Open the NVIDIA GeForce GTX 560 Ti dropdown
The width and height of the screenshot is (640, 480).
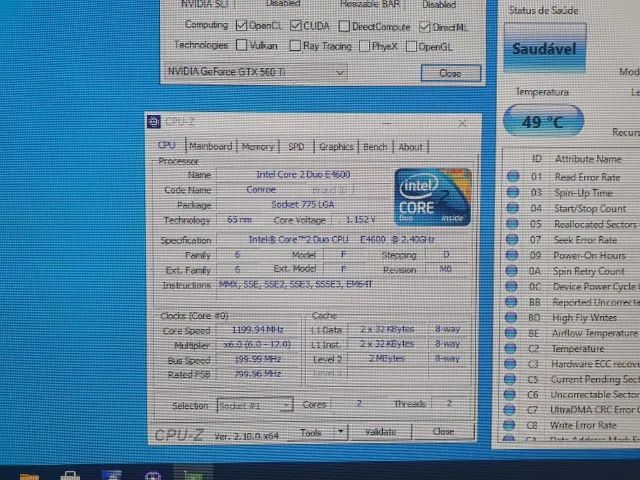256,72
